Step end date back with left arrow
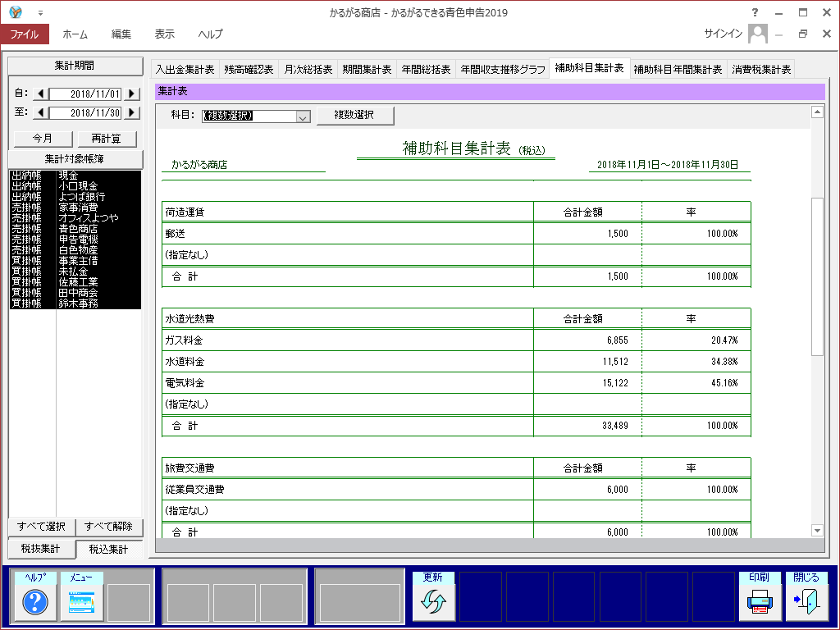The height and width of the screenshot is (630, 840). (x=41, y=113)
